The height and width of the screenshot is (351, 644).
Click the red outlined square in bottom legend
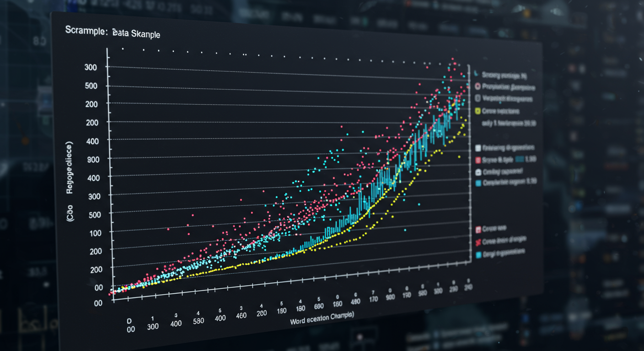click(478, 229)
